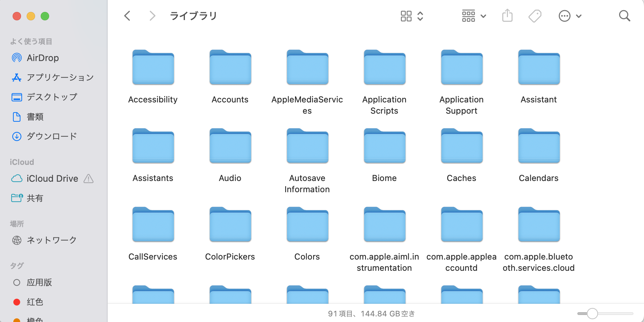
Task: Adjust the icon size slider
Action: click(592, 313)
